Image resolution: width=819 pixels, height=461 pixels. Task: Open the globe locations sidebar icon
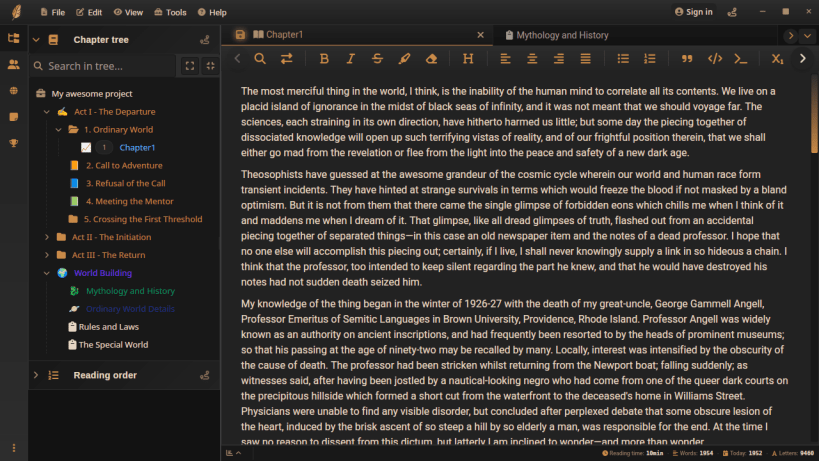[14, 90]
